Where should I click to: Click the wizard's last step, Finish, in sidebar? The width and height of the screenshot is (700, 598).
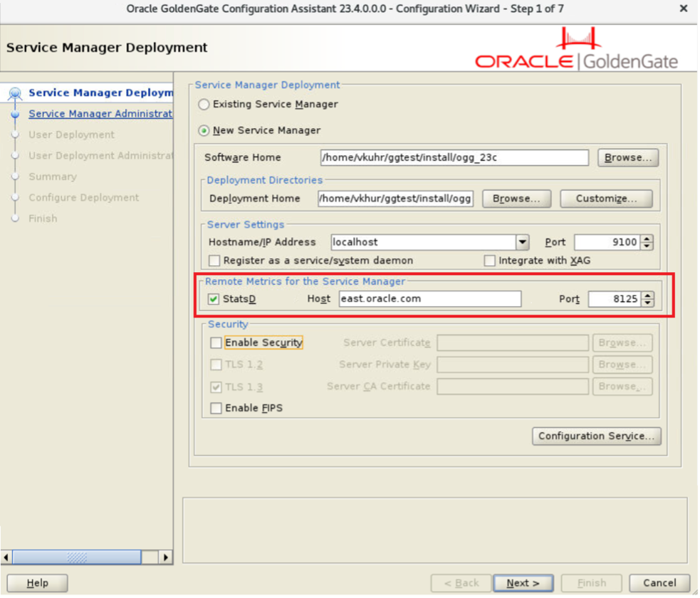click(43, 219)
